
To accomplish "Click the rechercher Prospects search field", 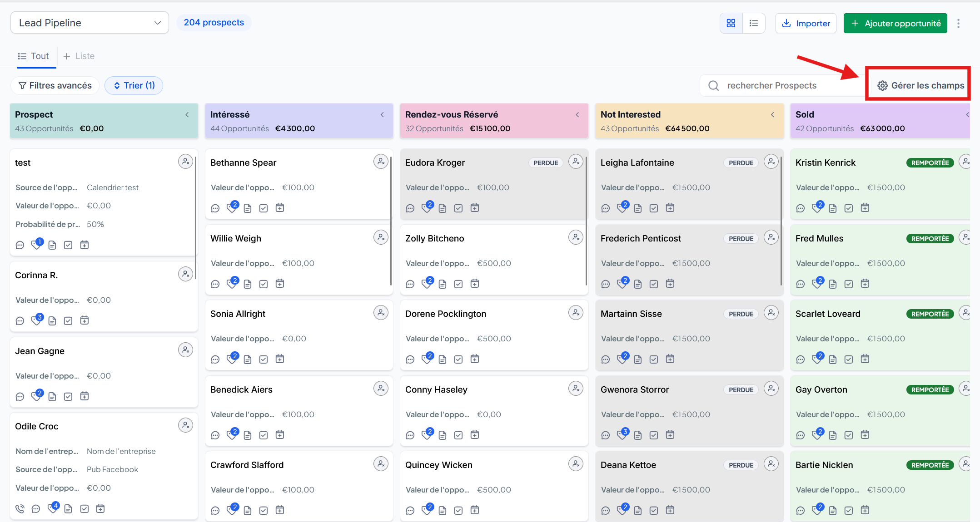I will pyautogui.click(x=782, y=86).
